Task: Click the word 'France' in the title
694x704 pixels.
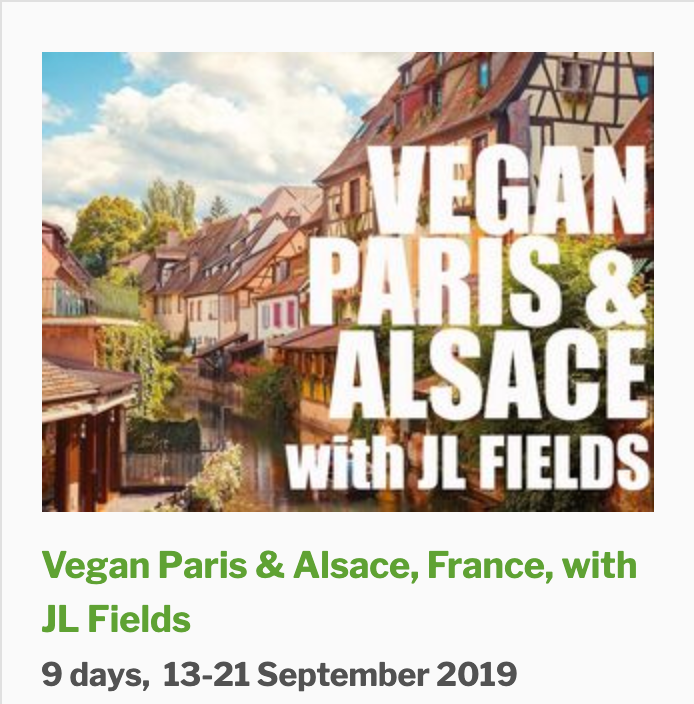Action: [486, 565]
